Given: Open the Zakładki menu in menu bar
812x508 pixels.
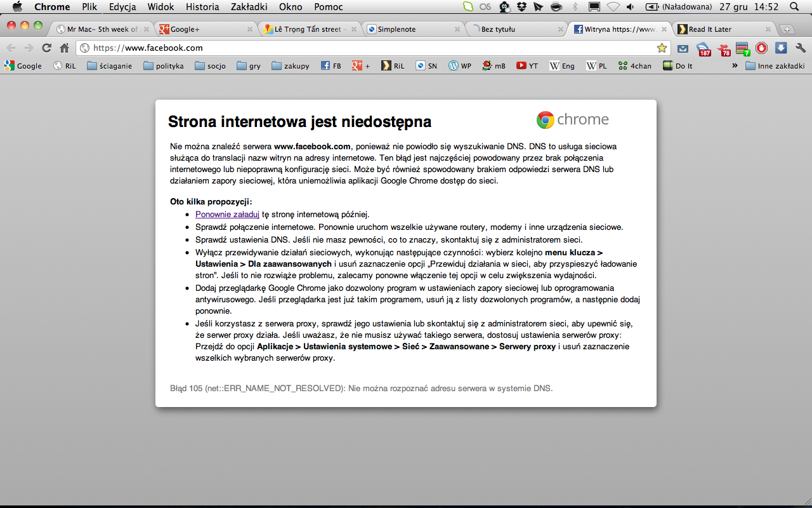Looking at the screenshot, I should coord(249,7).
